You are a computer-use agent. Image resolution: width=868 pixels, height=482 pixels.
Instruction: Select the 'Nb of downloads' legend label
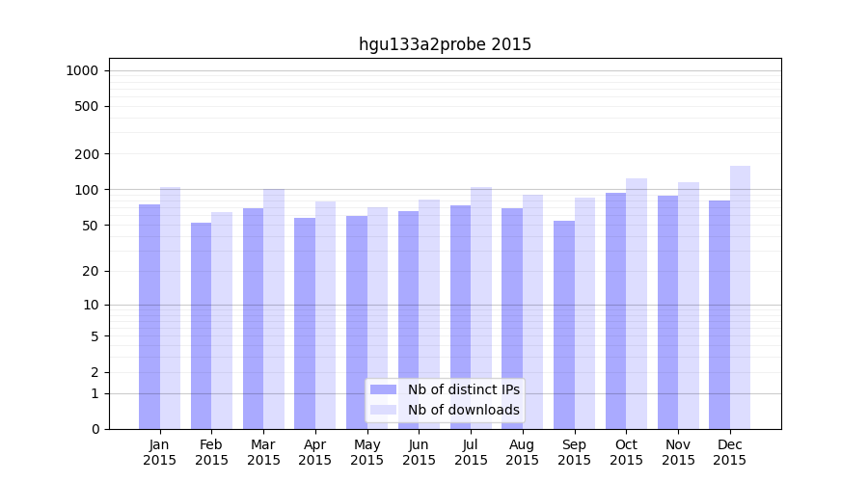click(x=463, y=410)
